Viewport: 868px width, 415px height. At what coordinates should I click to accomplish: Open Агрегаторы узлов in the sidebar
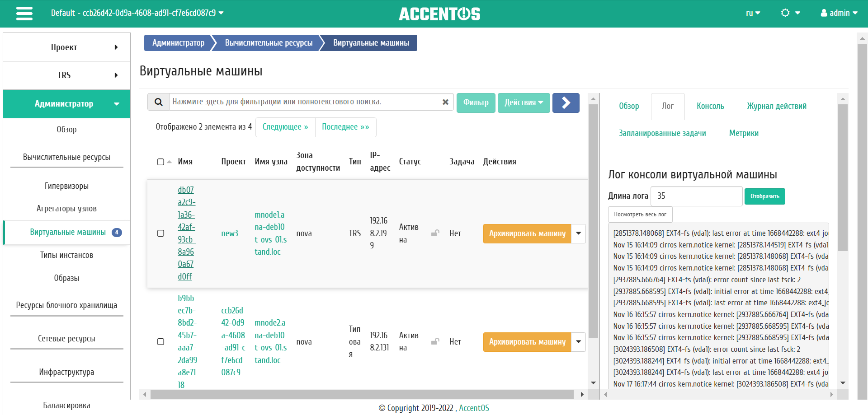[66, 209]
